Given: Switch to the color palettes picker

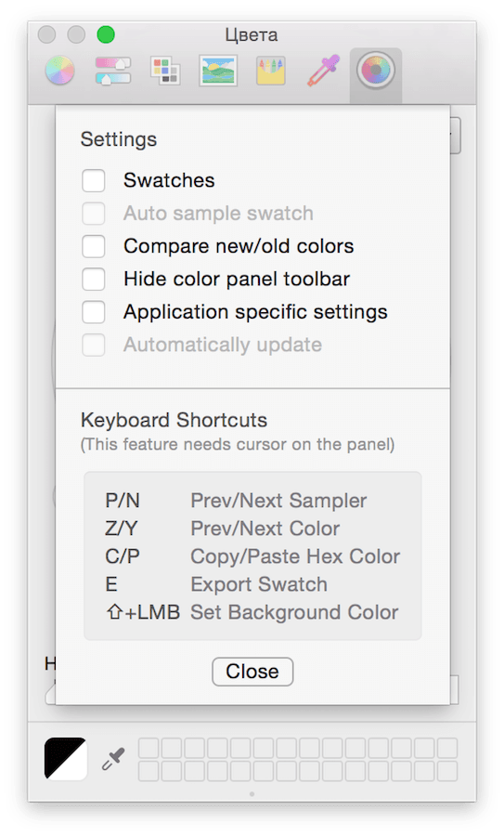Looking at the screenshot, I should point(165,71).
